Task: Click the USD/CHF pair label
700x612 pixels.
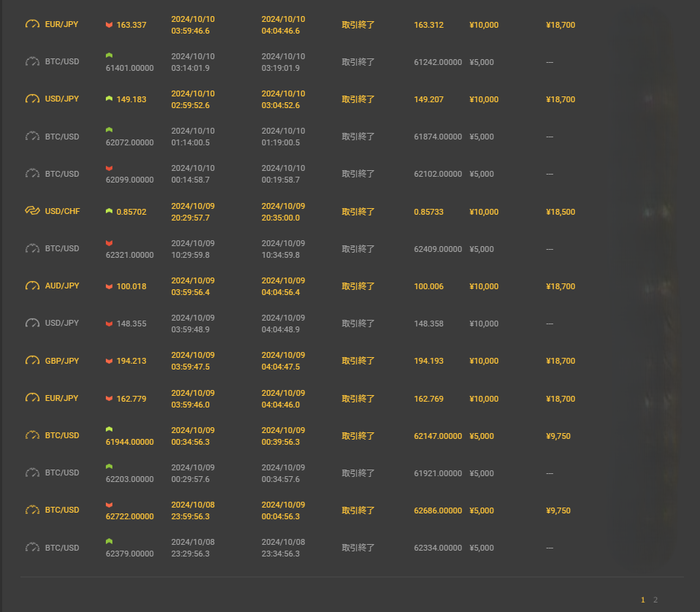Action: point(63,211)
